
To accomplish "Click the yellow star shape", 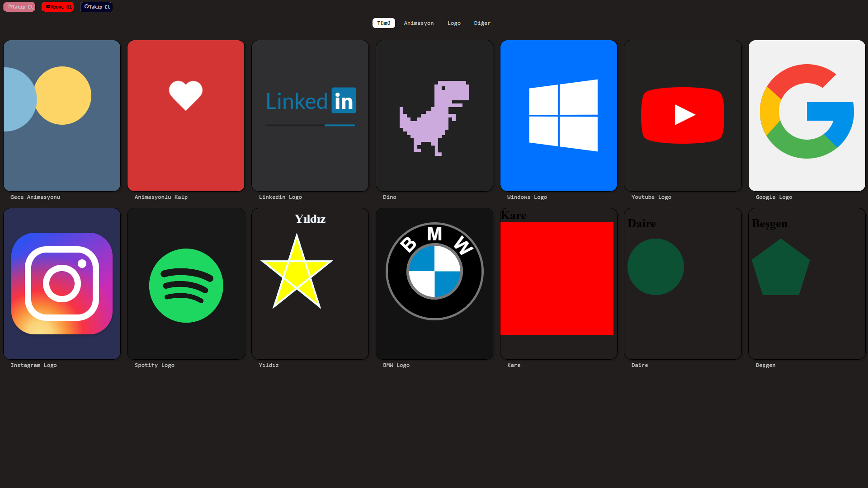I will click(x=297, y=271).
